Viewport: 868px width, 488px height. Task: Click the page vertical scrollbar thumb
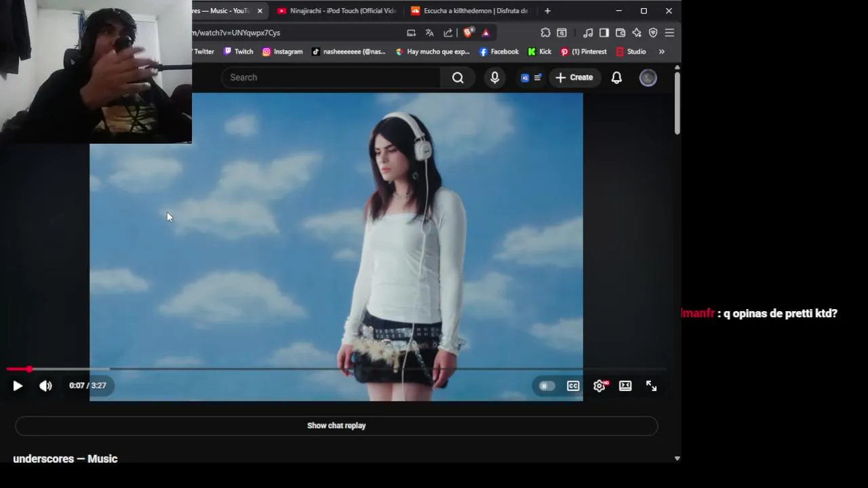677,103
